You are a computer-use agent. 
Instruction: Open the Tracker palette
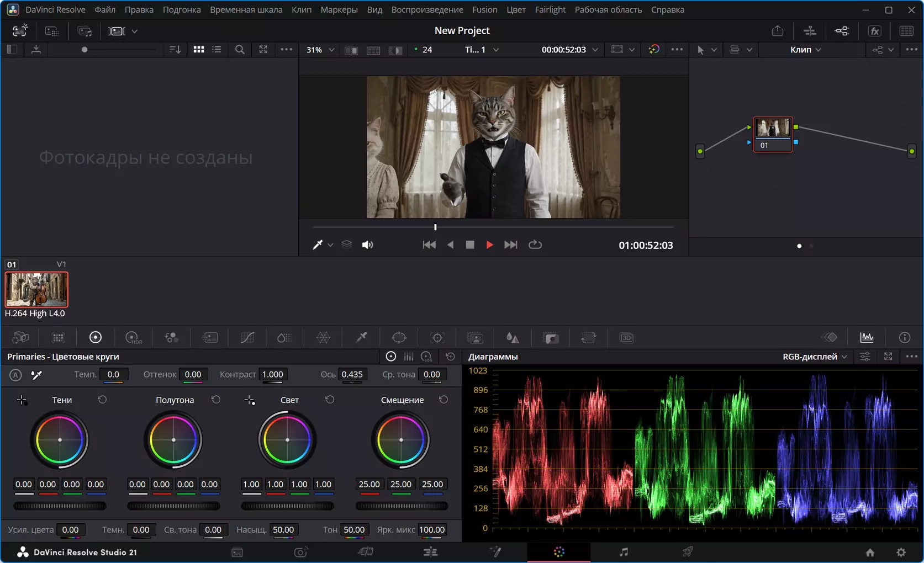pos(437,338)
